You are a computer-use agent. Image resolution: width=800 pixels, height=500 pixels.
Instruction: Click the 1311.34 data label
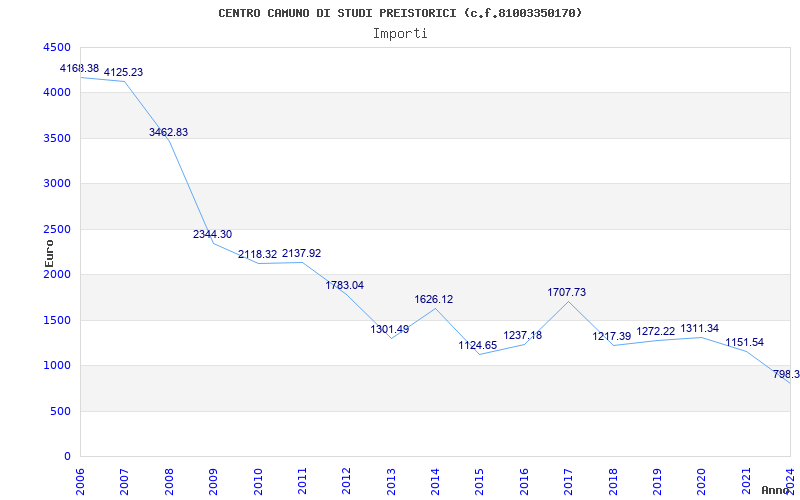click(x=699, y=328)
